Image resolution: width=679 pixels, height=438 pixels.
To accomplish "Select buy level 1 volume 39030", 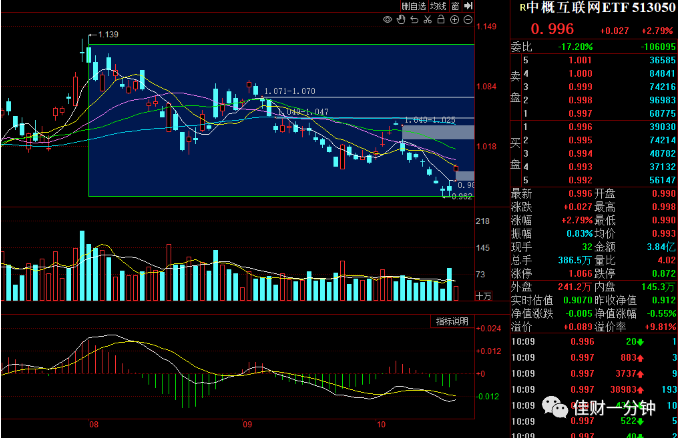I will click(x=663, y=127).
